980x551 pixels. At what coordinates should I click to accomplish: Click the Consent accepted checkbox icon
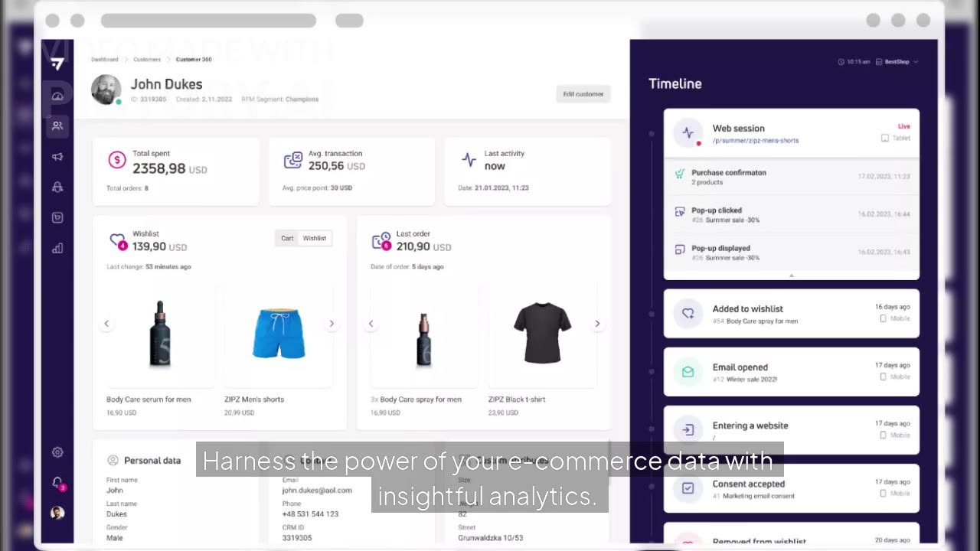click(x=688, y=488)
